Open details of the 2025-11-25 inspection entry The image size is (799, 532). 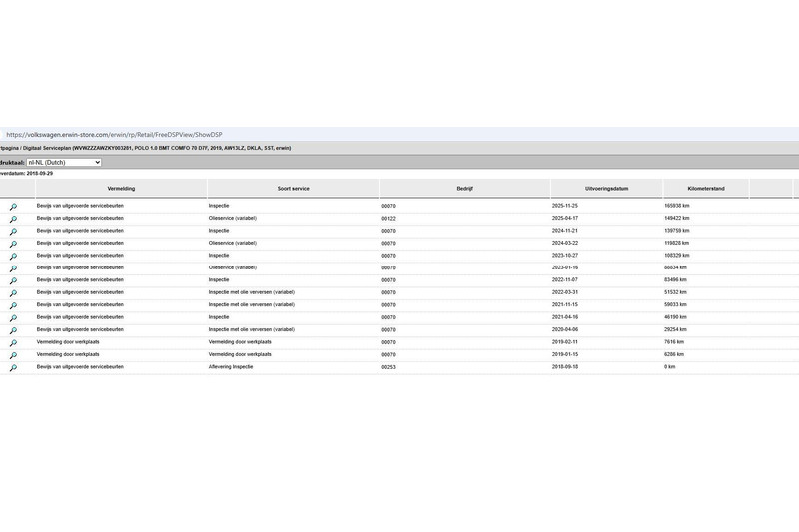click(x=14, y=207)
